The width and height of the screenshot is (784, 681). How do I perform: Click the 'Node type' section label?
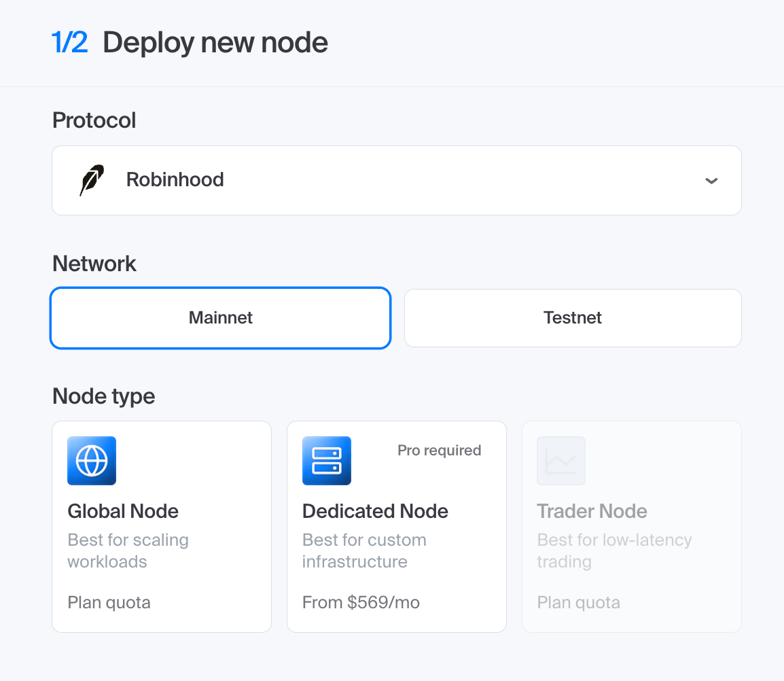click(104, 396)
